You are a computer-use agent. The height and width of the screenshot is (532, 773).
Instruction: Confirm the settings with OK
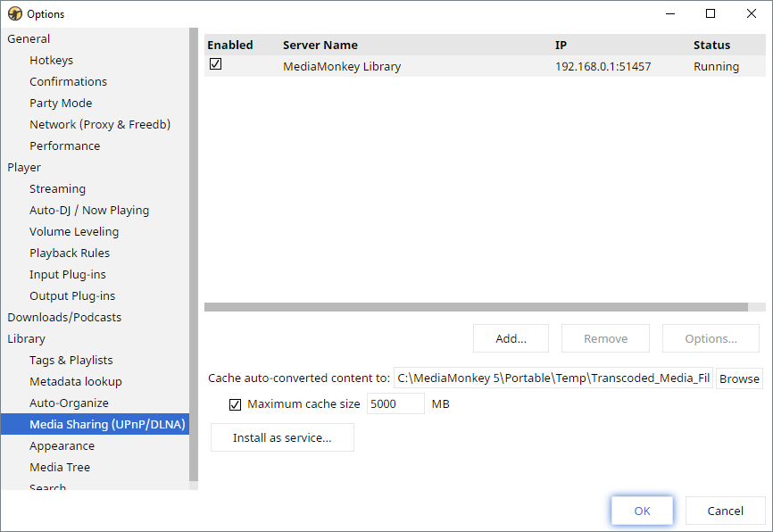pyautogui.click(x=642, y=511)
